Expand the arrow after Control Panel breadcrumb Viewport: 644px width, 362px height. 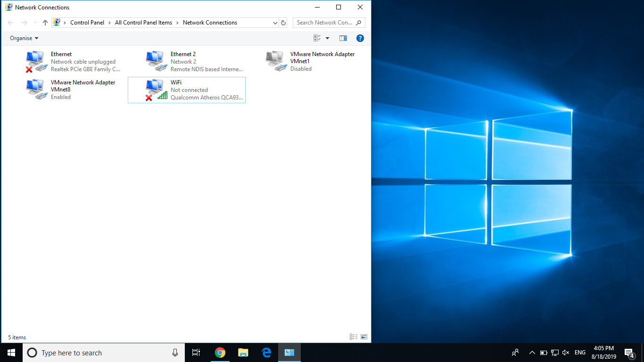click(109, 23)
